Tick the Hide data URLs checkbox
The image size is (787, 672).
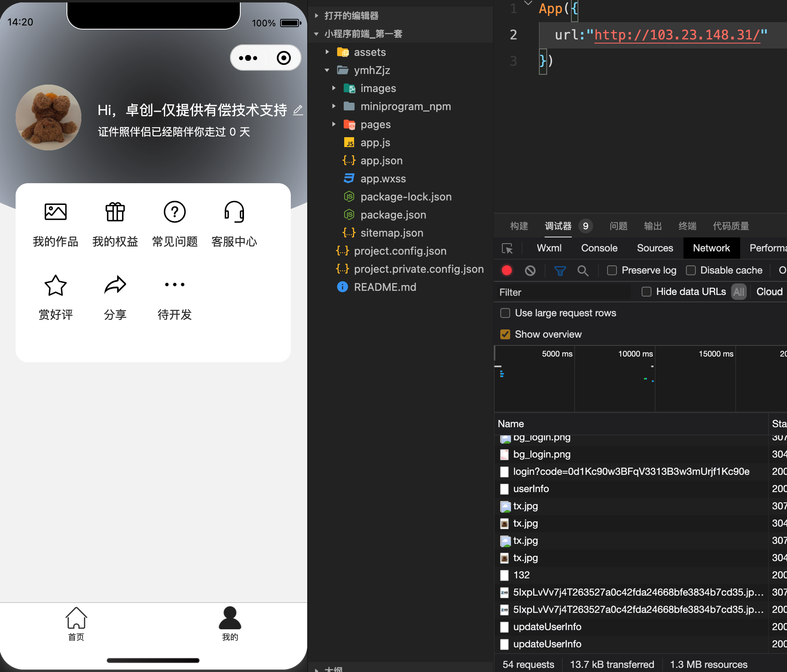click(647, 292)
